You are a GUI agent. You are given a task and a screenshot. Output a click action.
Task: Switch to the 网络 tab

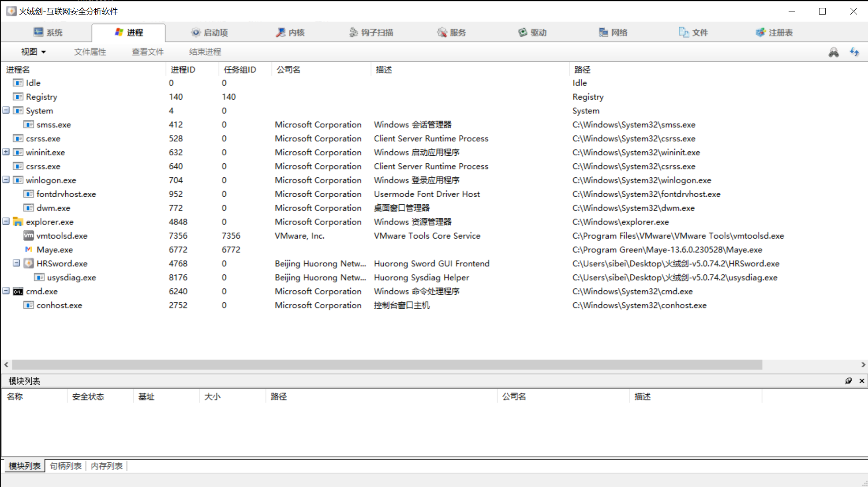pyautogui.click(x=613, y=32)
